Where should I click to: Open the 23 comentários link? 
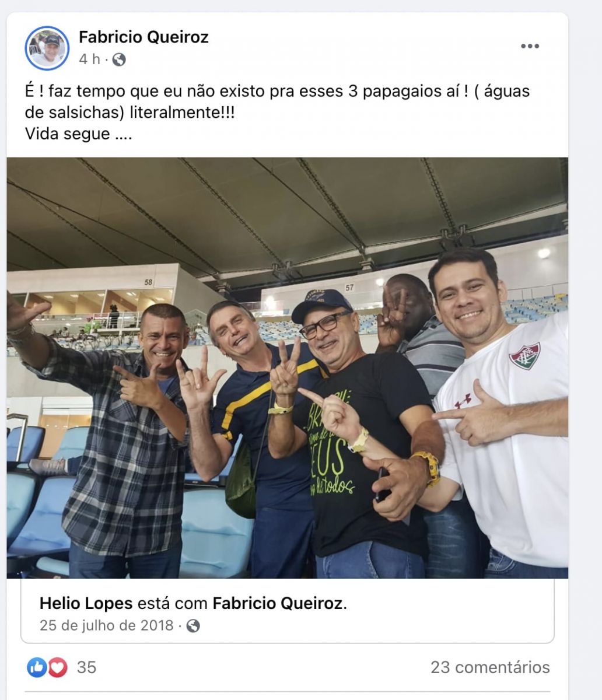tap(490, 667)
